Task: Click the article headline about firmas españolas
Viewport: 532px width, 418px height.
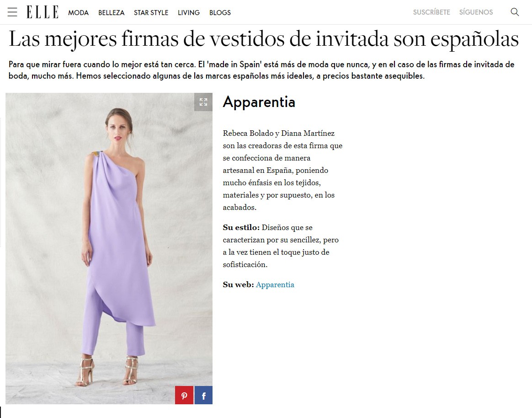Action: click(x=264, y=39)
